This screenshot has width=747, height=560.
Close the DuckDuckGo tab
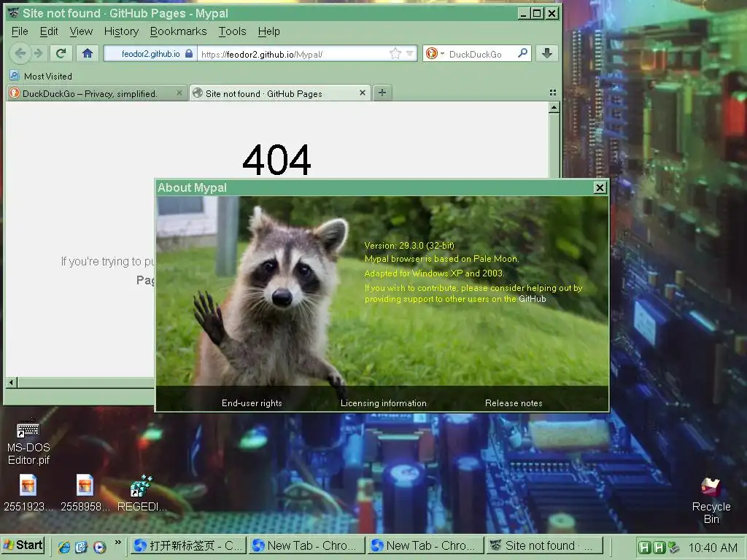(179, 93)
